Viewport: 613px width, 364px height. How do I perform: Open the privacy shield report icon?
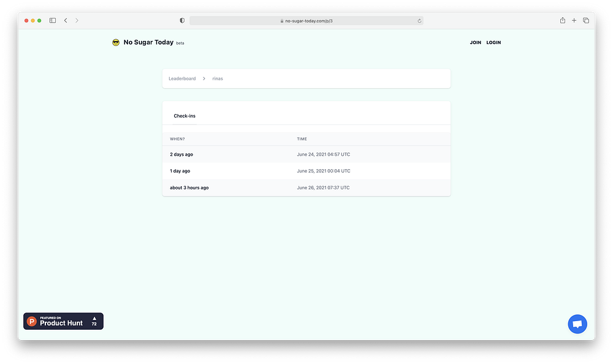click(182, 21)
